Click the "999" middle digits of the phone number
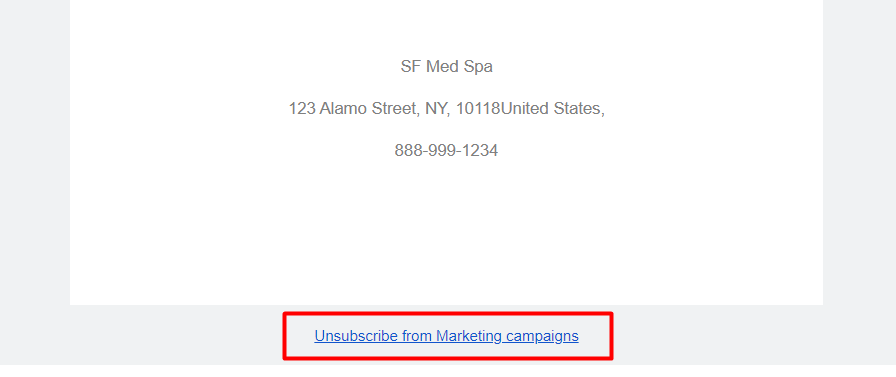Image resolution: width=896 pixels, height=377 pixels. point(442,151)
